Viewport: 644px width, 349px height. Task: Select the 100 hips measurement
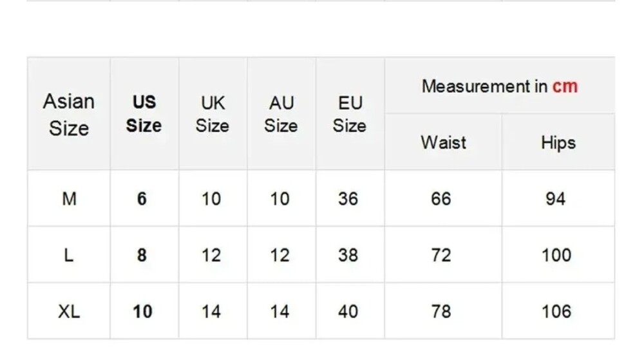[x=556, y=255]
